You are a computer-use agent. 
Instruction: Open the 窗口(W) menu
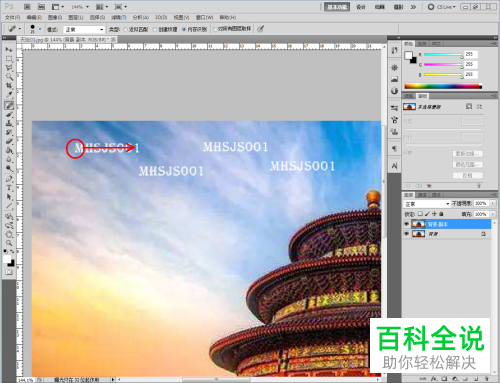pyautogui.click(x=204, y=17)
